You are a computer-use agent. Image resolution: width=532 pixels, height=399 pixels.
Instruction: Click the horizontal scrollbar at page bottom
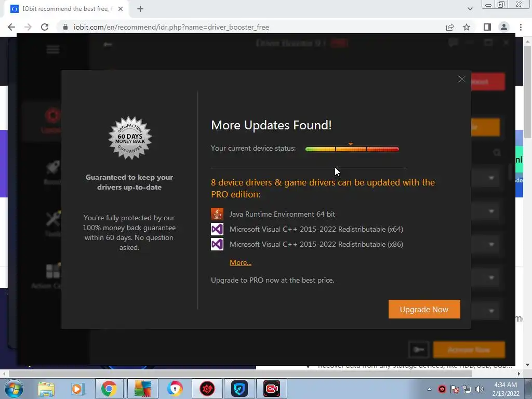point(240,374)
